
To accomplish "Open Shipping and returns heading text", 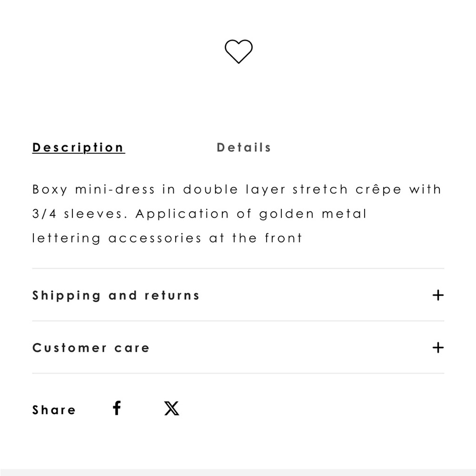I will 116,296.
